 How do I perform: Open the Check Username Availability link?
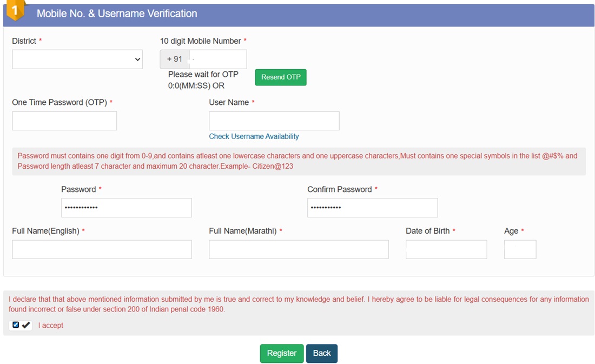pos(254,137)
